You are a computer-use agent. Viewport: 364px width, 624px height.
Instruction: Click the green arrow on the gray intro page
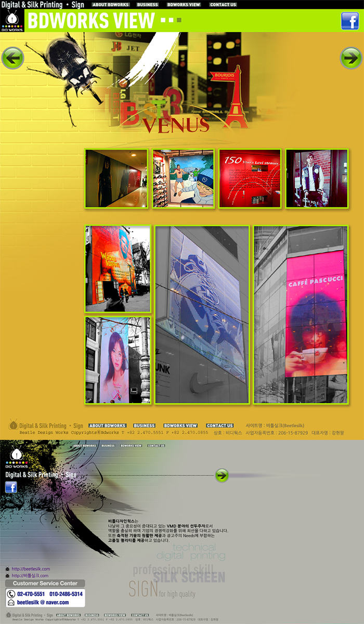[222, 475]
